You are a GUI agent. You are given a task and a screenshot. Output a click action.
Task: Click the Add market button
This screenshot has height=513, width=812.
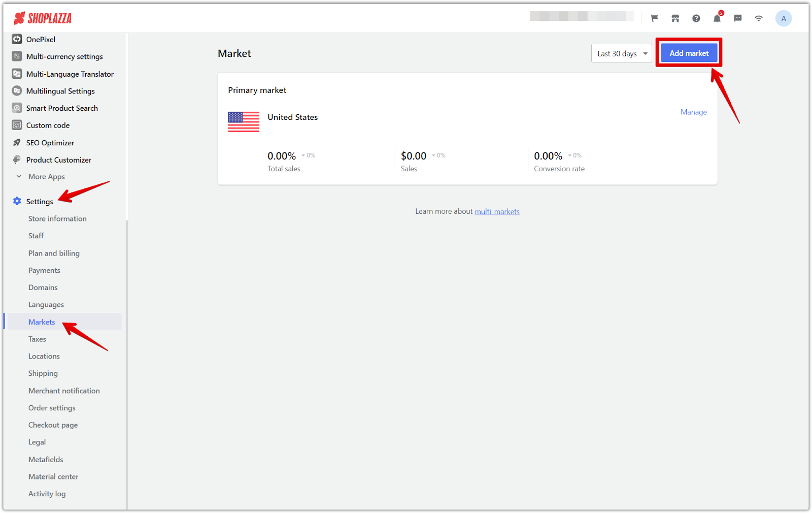click(689, 53)
